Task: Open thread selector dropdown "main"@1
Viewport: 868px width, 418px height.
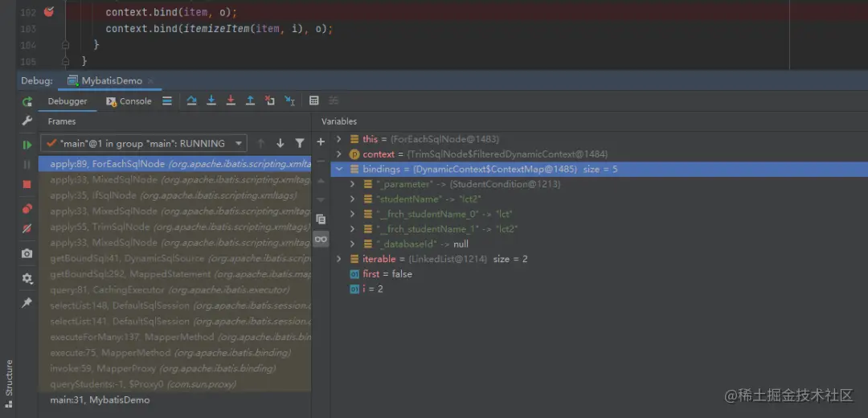Action: 144,143
